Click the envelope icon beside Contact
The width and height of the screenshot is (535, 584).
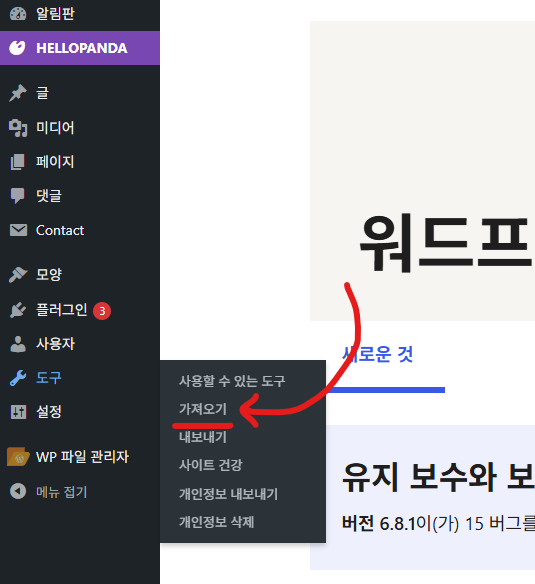pos(18,230)
